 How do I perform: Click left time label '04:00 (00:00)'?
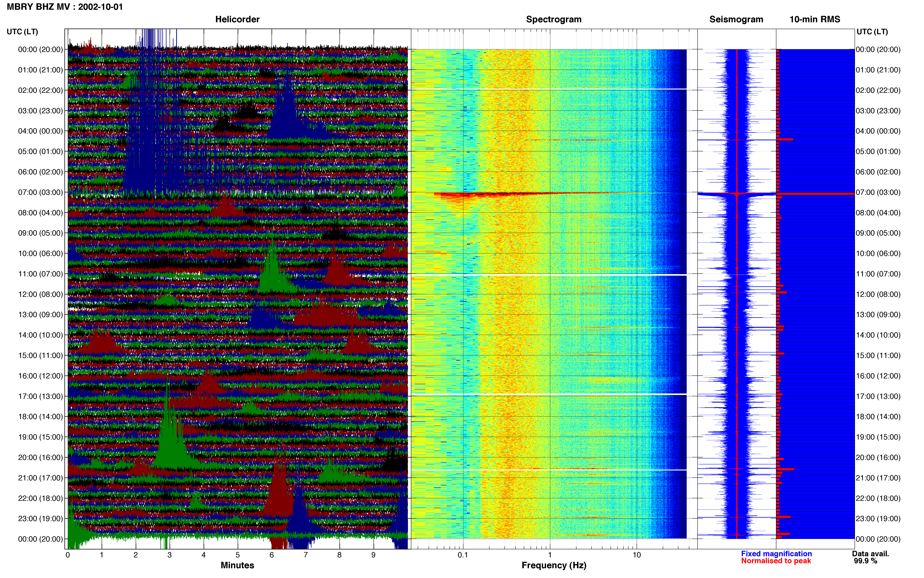pos(41,131)
